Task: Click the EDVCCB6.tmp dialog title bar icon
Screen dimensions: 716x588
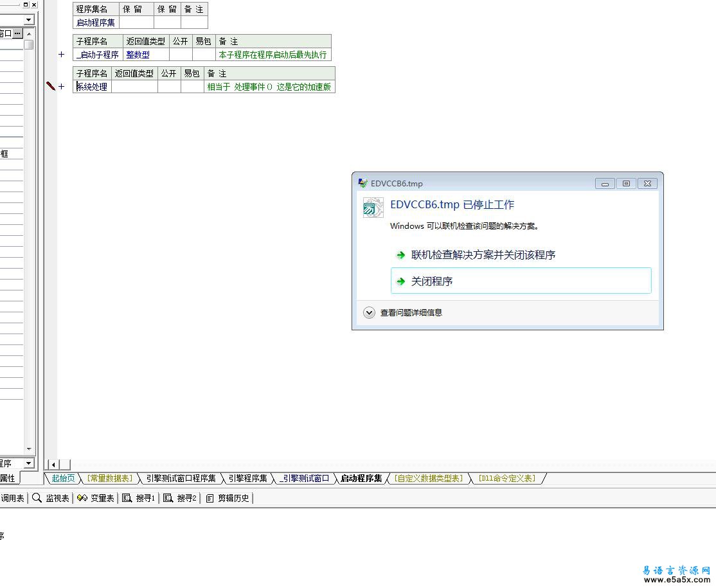Action: pos(362,183)
